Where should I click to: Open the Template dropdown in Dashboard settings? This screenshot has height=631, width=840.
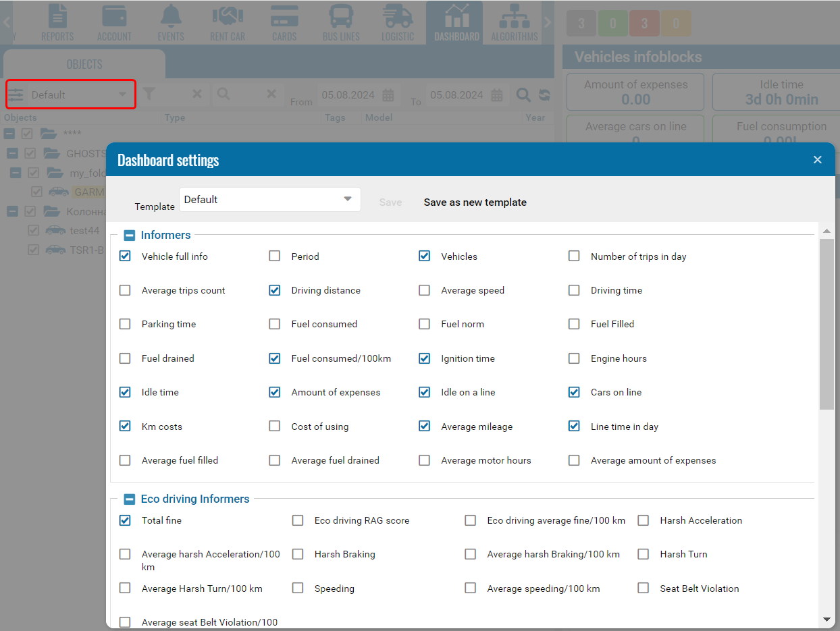[269, 200]
